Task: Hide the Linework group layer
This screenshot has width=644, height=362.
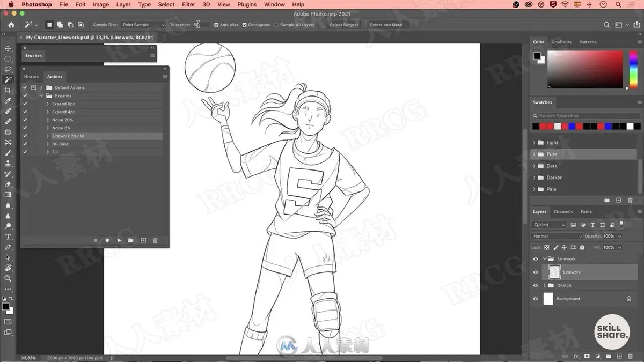Action: (535, 258)
